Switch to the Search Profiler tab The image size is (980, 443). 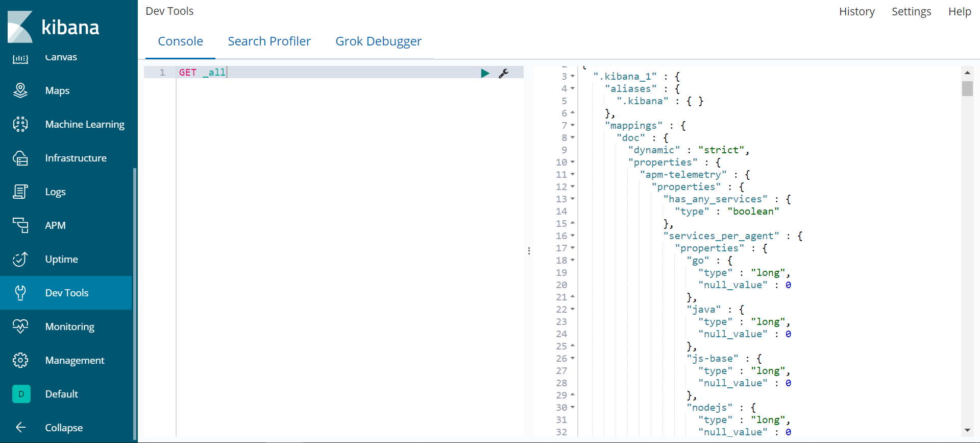point(269,41)
